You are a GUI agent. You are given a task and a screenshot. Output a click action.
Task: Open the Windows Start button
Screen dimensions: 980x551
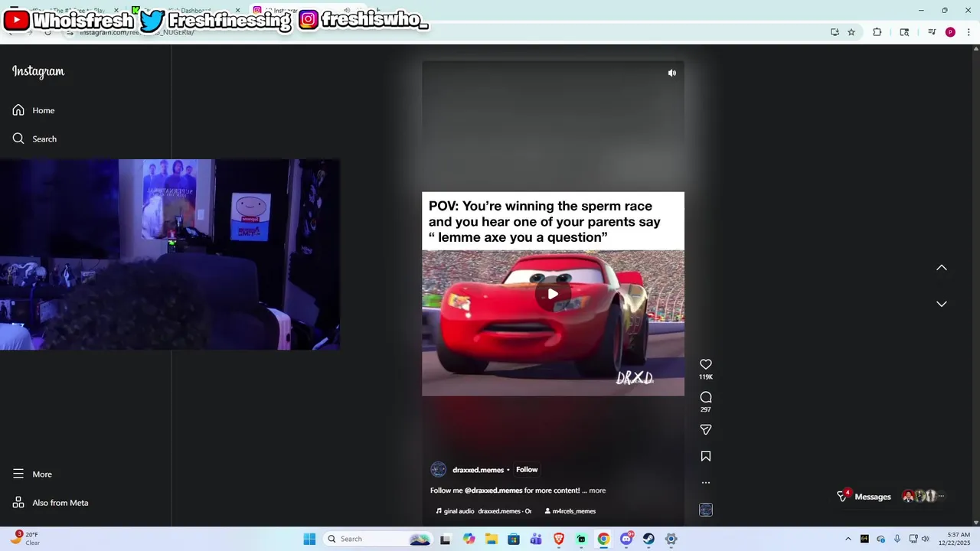(309, 539)
